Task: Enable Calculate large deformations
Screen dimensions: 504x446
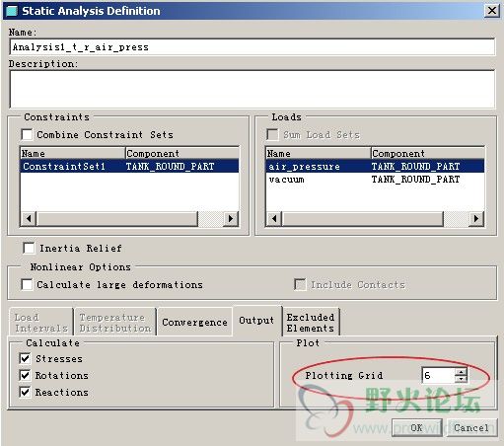Action: [x=27, y=284]
